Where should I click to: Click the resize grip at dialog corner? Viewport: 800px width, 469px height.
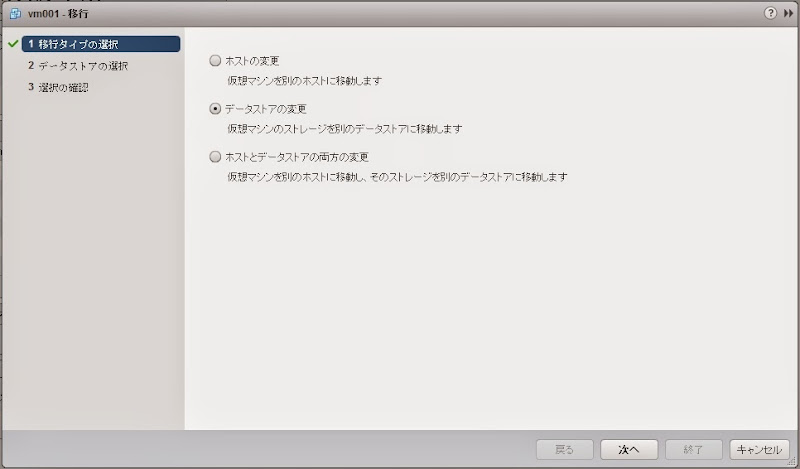click(x=792, y=461)
